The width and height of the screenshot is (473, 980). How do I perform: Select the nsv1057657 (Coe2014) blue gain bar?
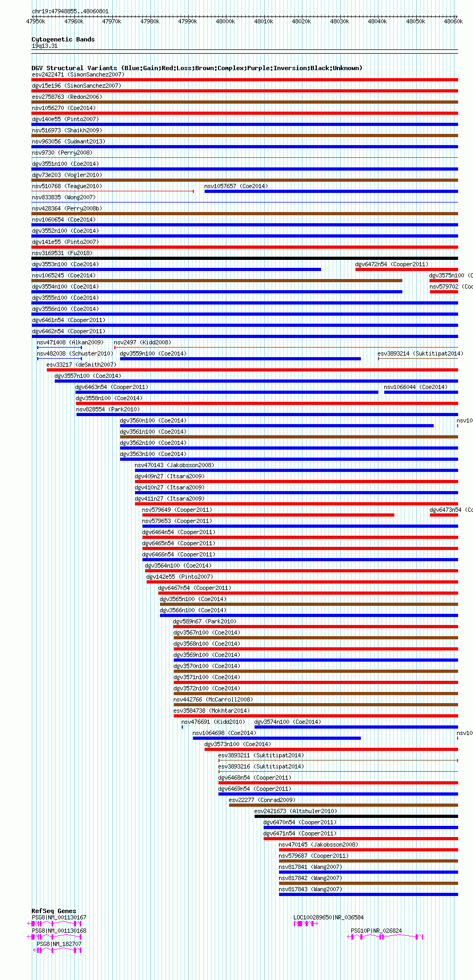point(331,191)
